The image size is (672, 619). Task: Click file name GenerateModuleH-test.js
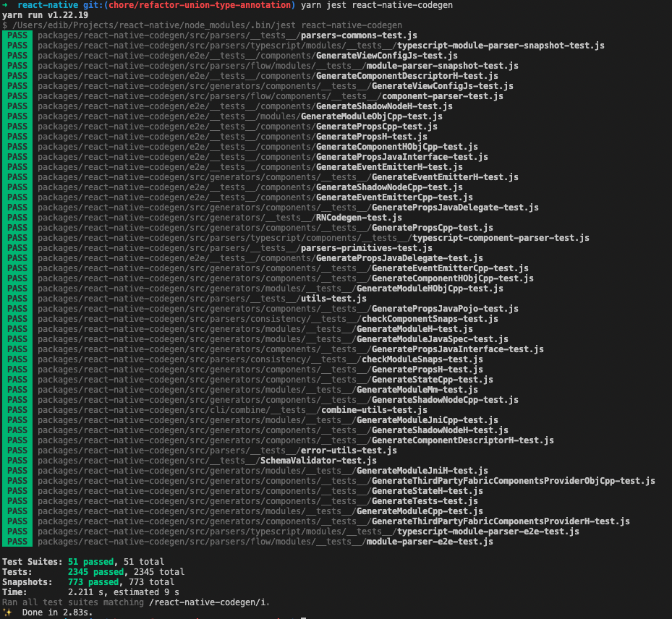(x=414, y=329)
